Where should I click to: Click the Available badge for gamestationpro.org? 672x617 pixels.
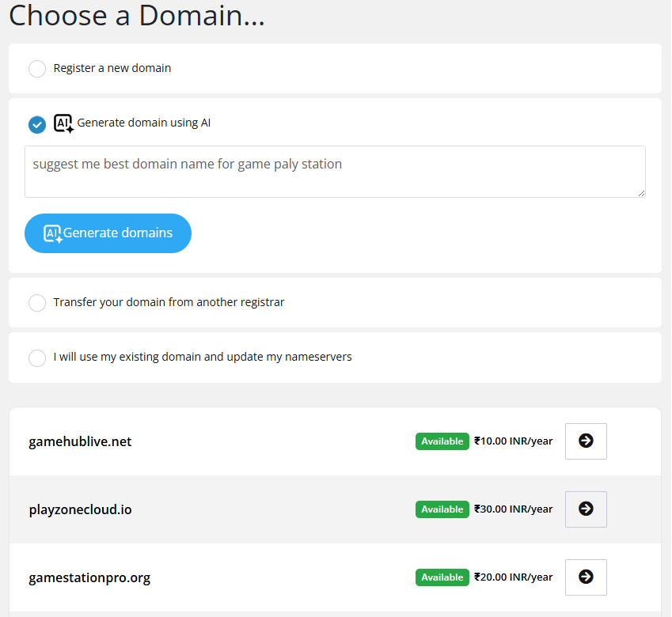[442, 577]
